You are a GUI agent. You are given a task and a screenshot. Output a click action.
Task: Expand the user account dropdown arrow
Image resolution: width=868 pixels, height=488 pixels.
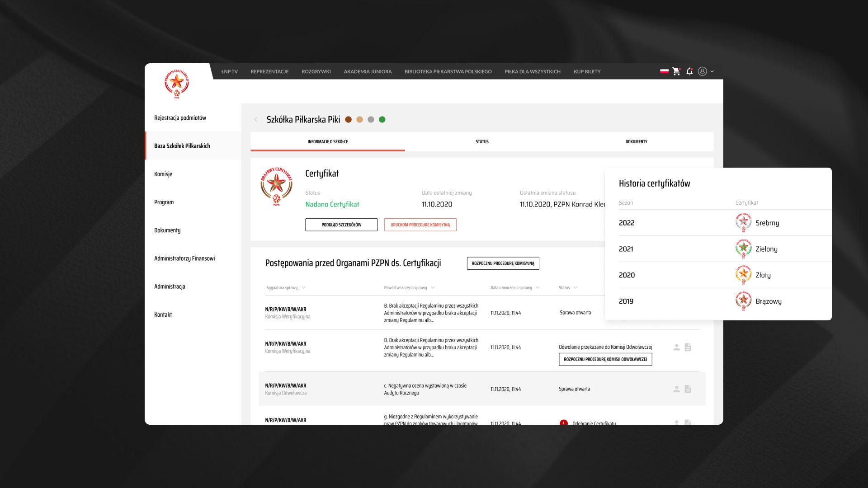pyautogui.click(x=712, y=71)
